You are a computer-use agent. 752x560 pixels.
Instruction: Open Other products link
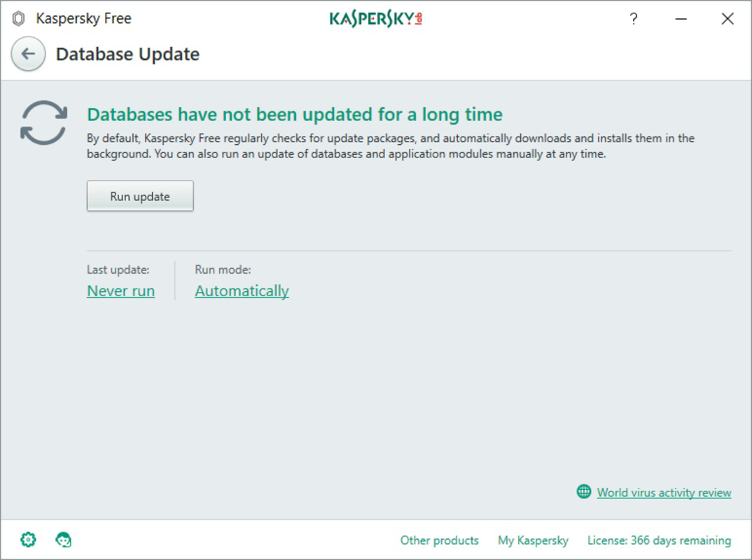[439, 540]
